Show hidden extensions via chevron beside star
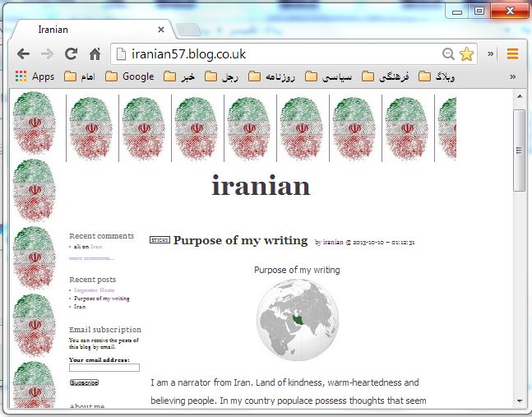The image size is (532, 417). [491, 53]
